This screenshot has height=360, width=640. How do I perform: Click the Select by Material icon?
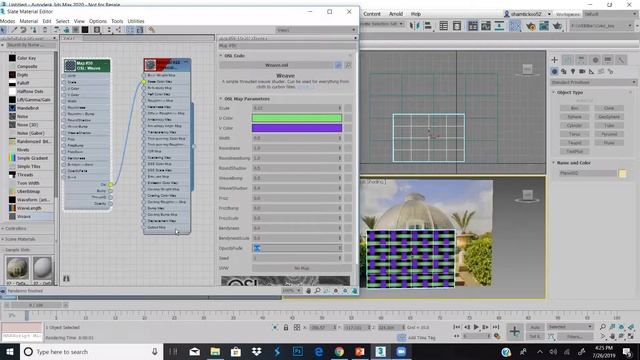point(151,30)
